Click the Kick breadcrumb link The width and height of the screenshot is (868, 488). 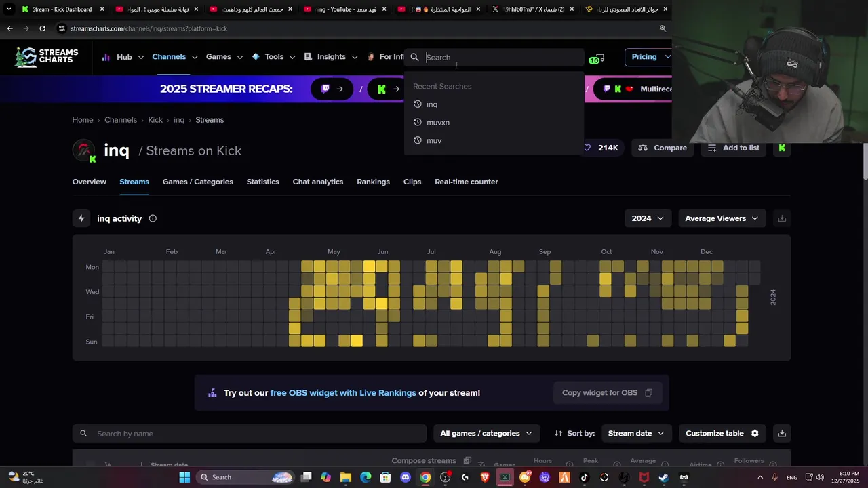click(155, 120)
